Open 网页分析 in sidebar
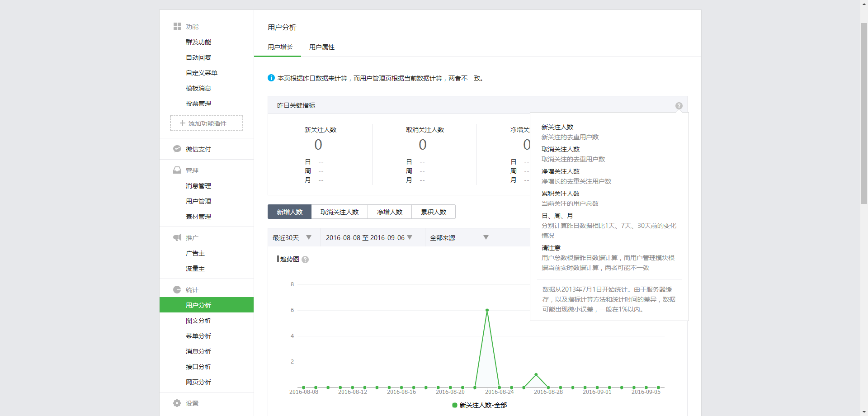The width and height of the screenshot is (868, 416). (x=198, y=382)
